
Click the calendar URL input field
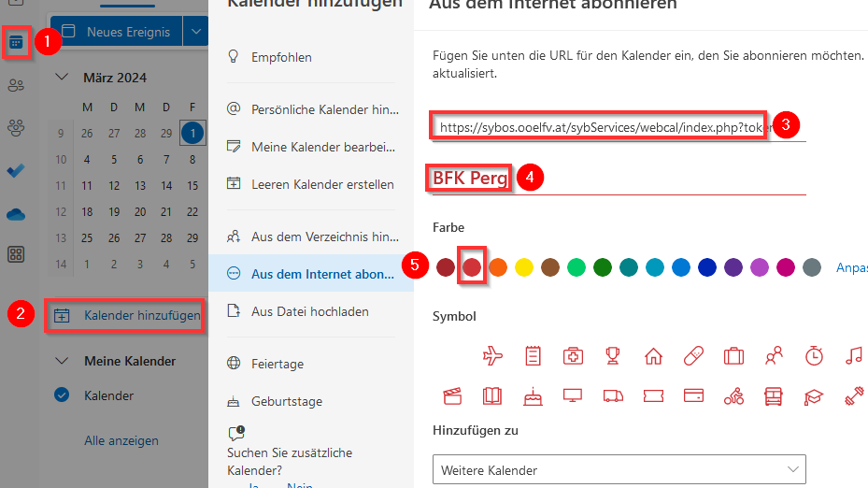(x=599, y=127)
